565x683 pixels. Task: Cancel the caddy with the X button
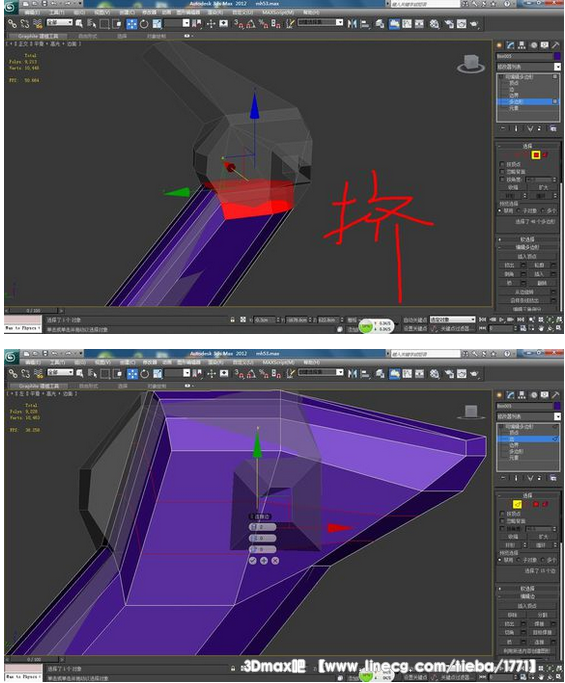click(275, 561)
